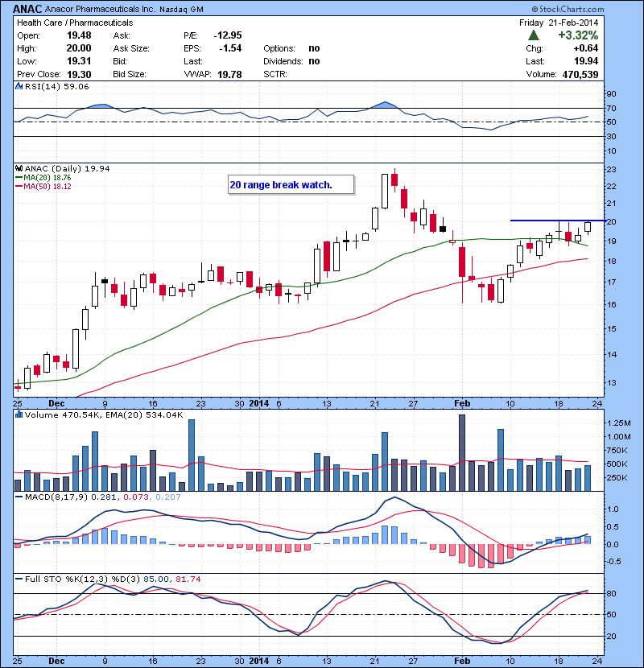
Task: Click 'Anacor Pharmaceuticals Inc.' company name
Action: pyautogui.click(x=100, y=9)
